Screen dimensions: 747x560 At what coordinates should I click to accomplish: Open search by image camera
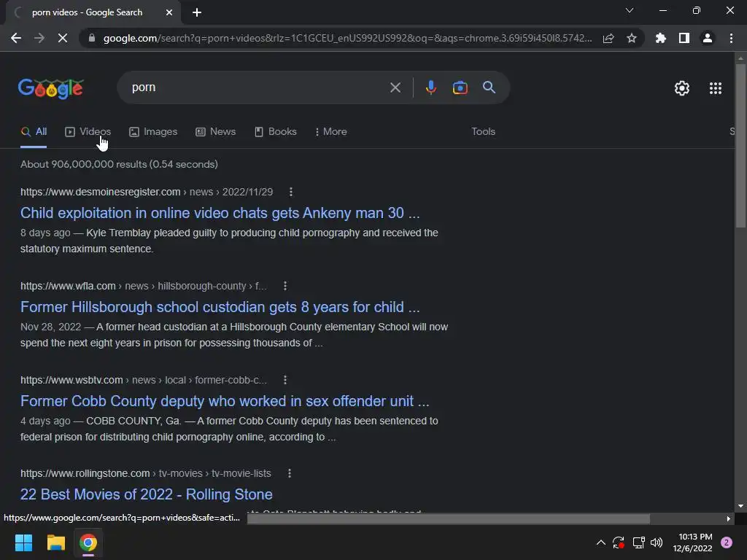[460, 87]
